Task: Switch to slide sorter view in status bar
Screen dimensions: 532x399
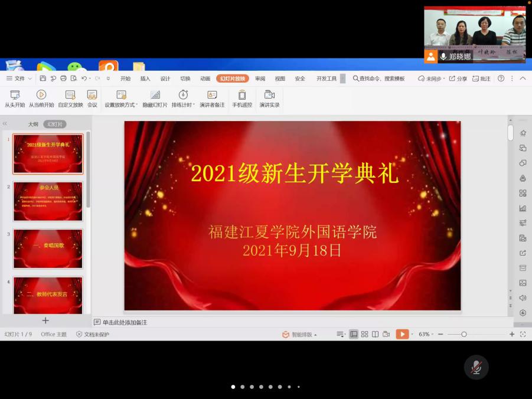Action: [364, 334]
